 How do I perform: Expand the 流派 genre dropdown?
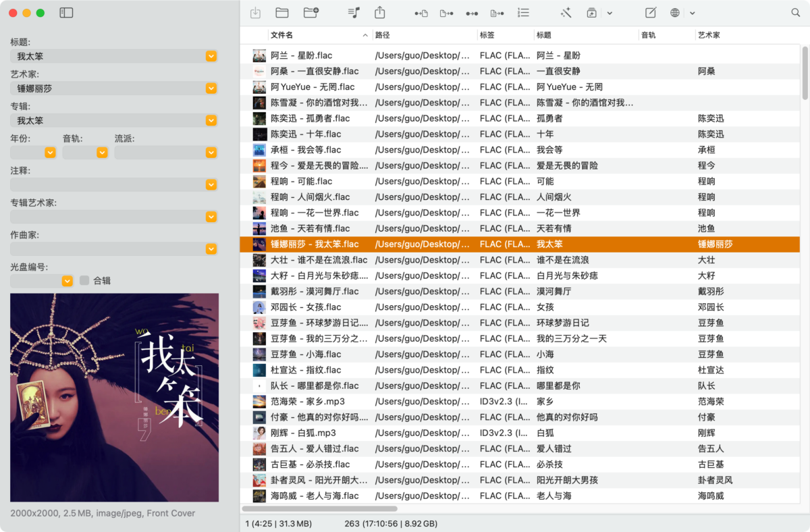[211, 153]
